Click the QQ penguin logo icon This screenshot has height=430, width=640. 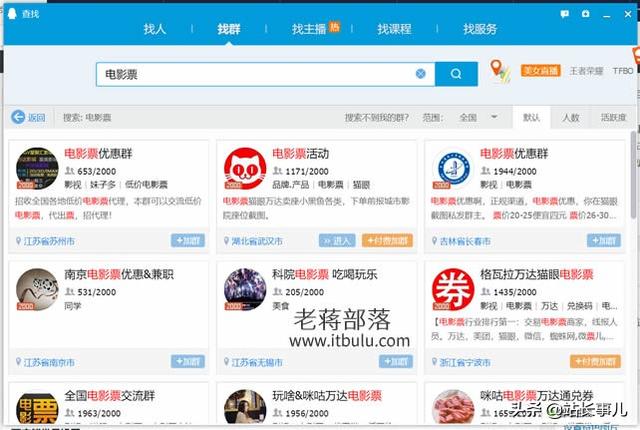click(12, 13)
